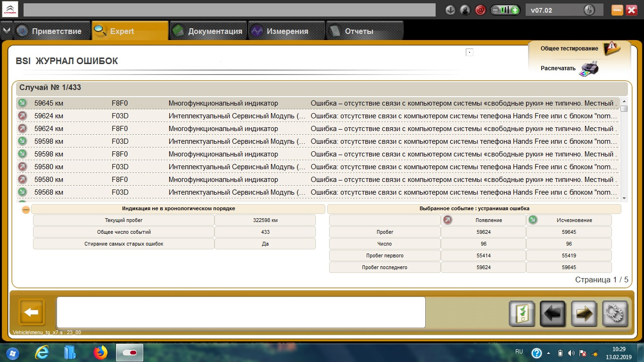644x362 pixels.
Task: Click the value Да for erasing oldest errors
Action: 265,244
